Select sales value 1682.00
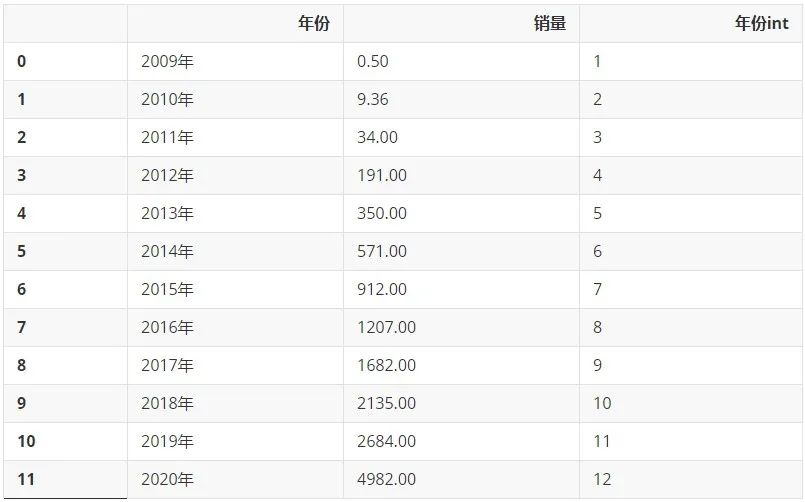Image resolution: width=805 pixels, height=502 pixels. click(x=386, y=366)
